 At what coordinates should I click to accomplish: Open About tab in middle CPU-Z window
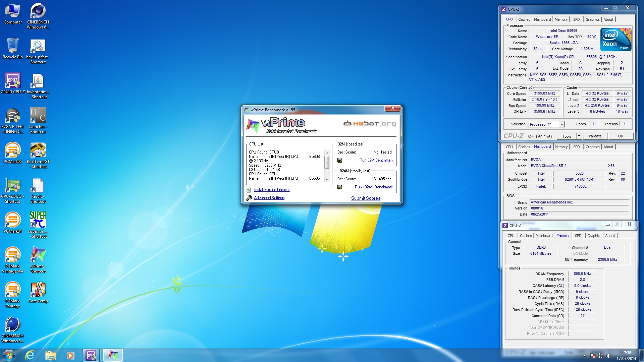(x=608, y=147)
